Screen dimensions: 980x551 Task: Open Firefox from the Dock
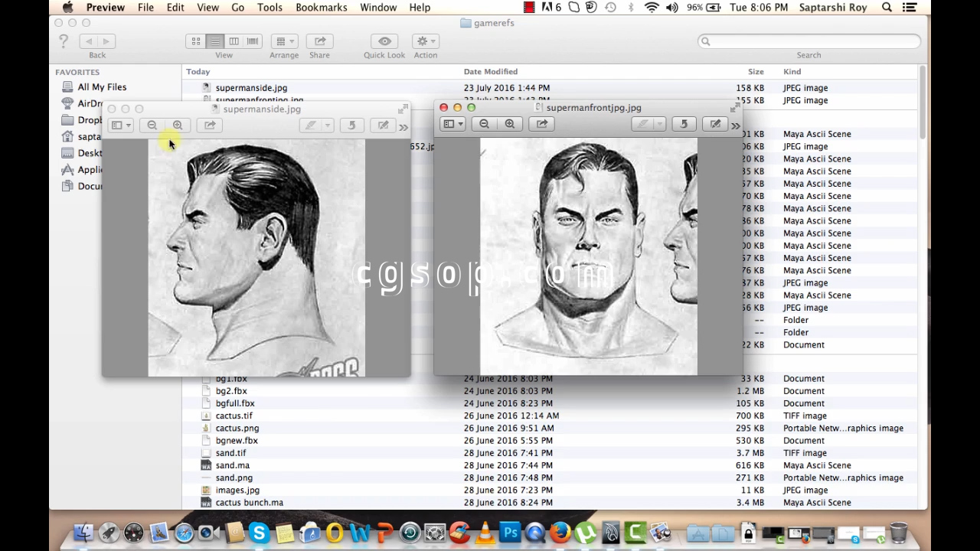[x=560, y=532]
